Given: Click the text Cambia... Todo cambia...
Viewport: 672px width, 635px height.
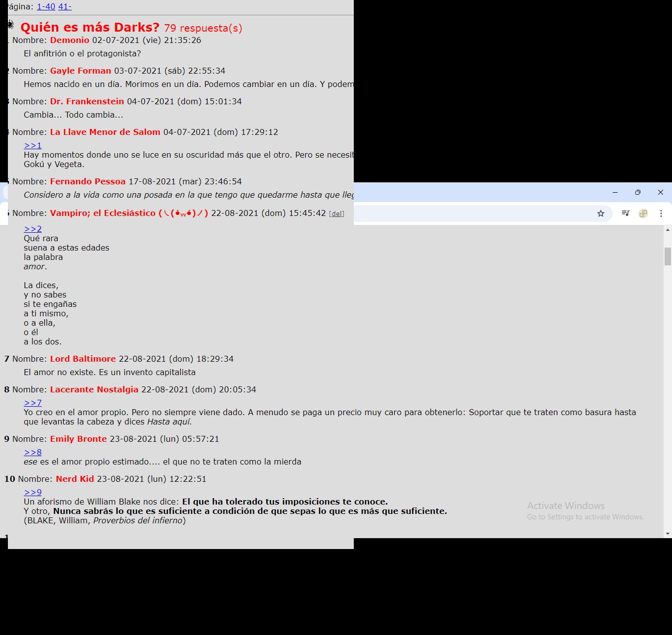Looking at the screenshot, I should click(x=73, y=115).
